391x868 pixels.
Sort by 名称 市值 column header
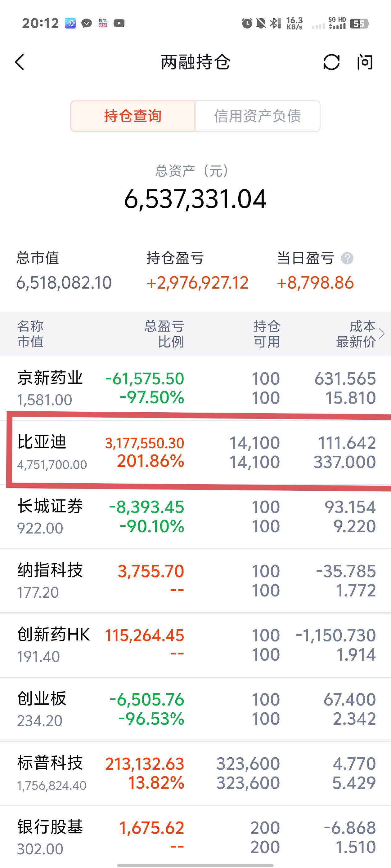pos(30,334)
